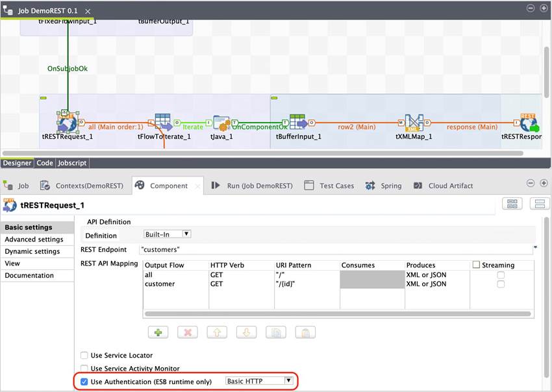Delete the selected REST API mapping row
The image size is (552, 392).
187,332
